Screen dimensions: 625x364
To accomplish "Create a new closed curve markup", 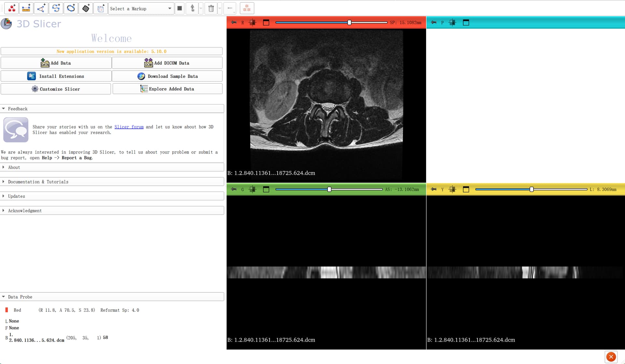I will click(x=71, y=8).
